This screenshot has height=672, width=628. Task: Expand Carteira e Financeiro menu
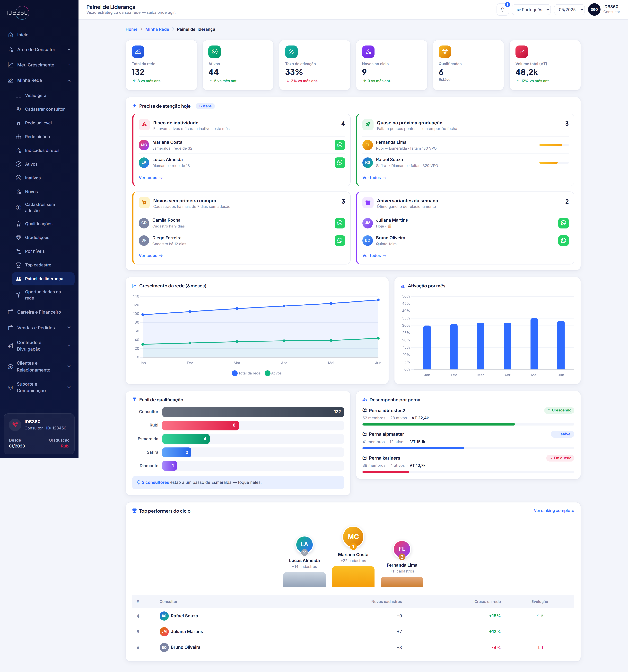[39, 312]
